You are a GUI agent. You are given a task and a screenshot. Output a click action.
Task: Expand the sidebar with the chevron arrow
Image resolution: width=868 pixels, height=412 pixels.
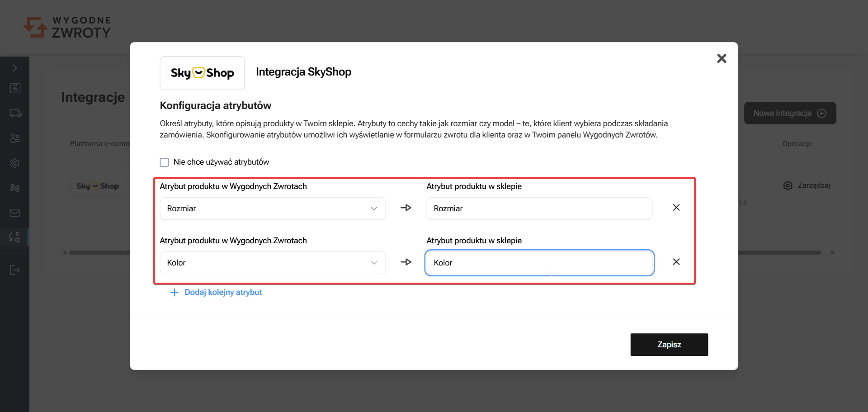coord(14,68)
